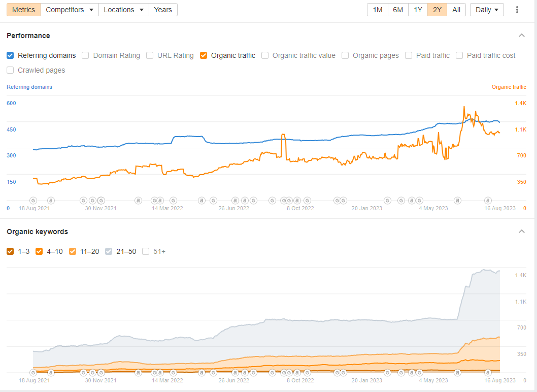The width and height of the screenshot is (537, 392).
Task: Enable the Organic traffic value checkbox
Action: click(265, 55)
